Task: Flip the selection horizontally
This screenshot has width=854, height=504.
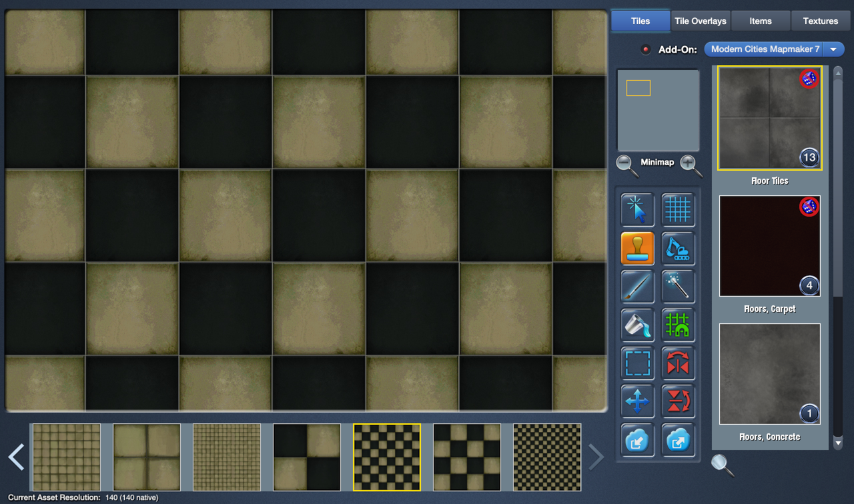Action: [x=678, y=363]
